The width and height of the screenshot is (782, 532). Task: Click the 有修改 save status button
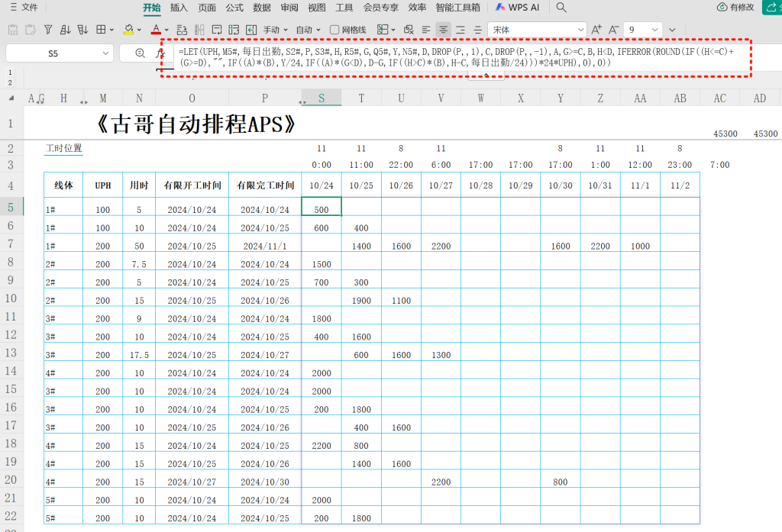pyautogui.click(x=735, y=8)
